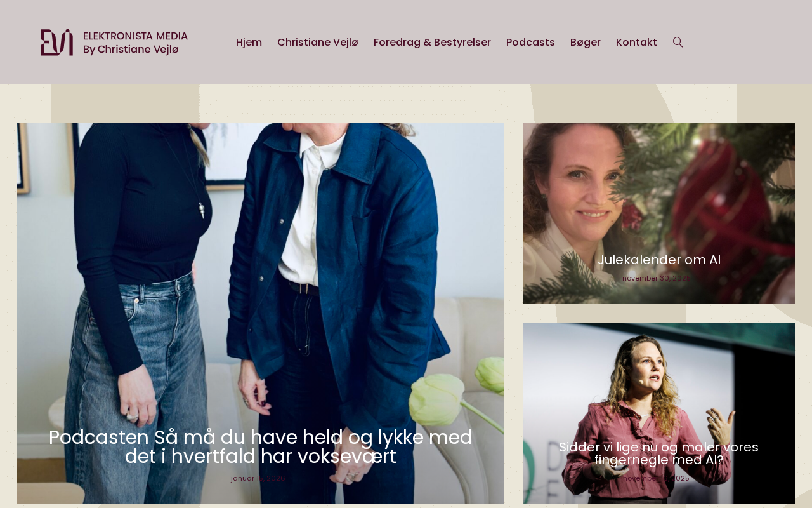Click the november date under the fingernegle article
The image size is (812, 508).
[x=656, y=478]
